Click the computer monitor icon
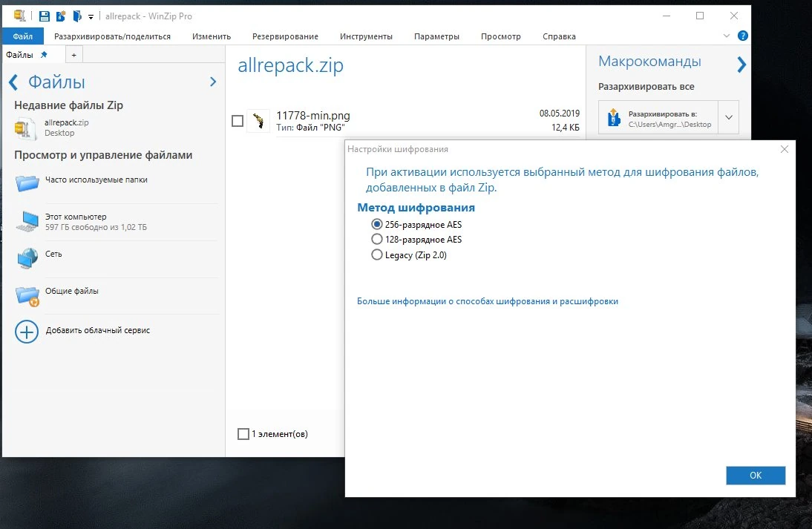The image size is (812, 529). [x=27, y=222]
